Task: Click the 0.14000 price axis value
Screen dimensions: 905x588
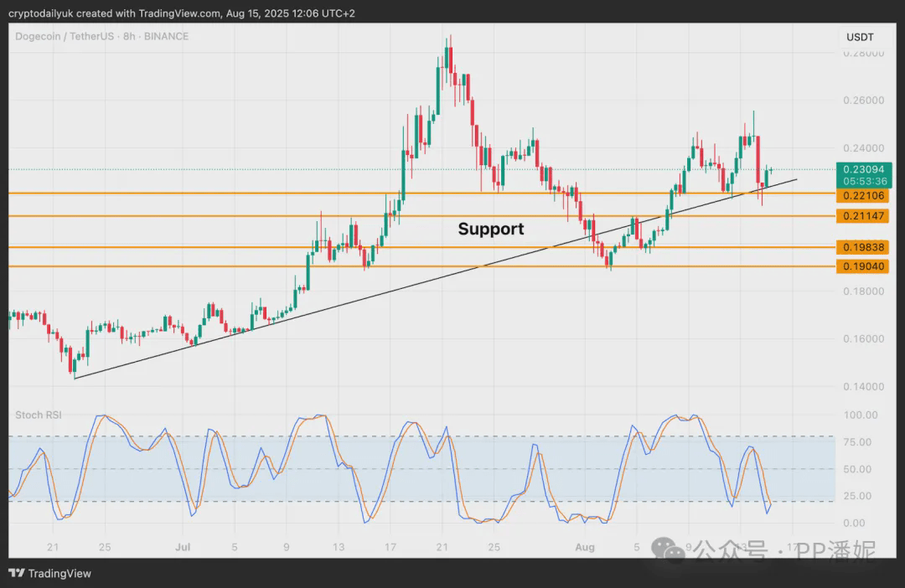Action: (863, 387)
